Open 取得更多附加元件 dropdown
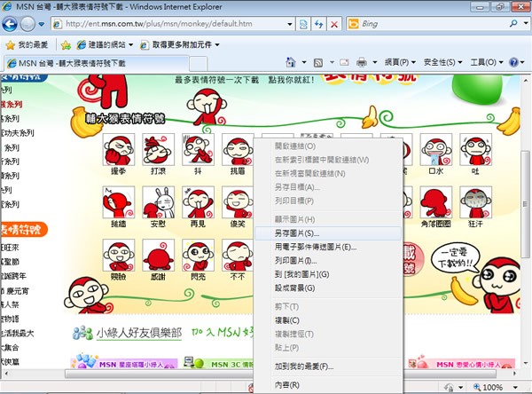This screenshot has height=394, width=532. pyautogui.click(x=179, y=44)
